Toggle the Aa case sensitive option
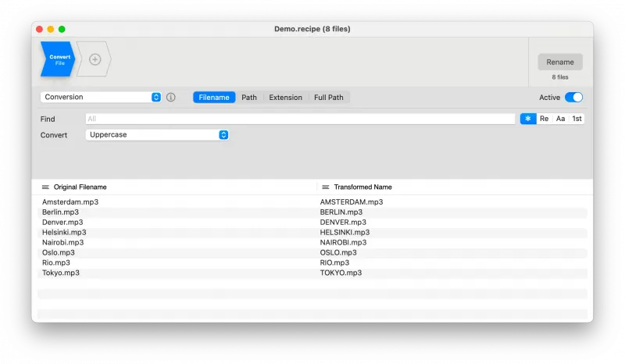 (560, 119)
